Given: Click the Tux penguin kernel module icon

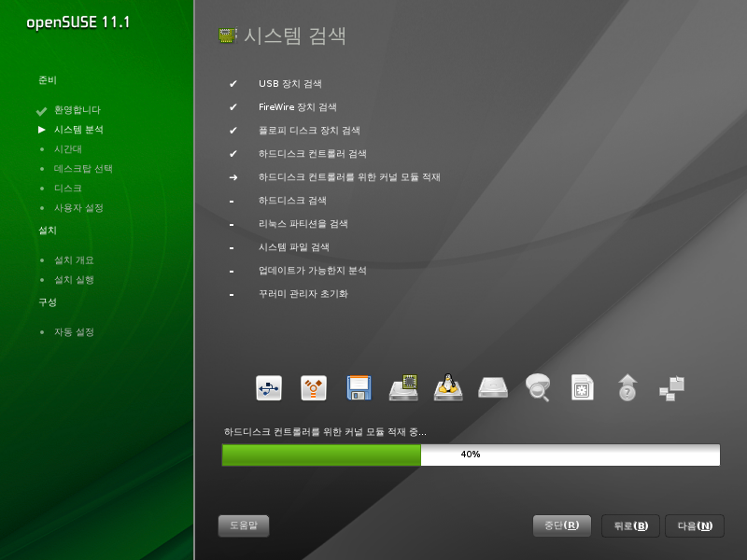Looking at the screenshot, I should pyautogui.click(x=448, y=387).
